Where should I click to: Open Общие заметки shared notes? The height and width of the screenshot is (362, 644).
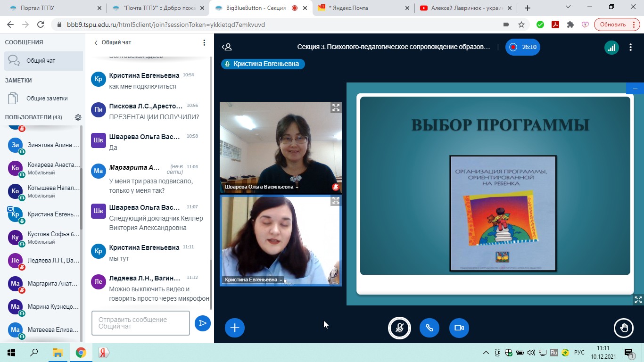(x=43, y=99)
